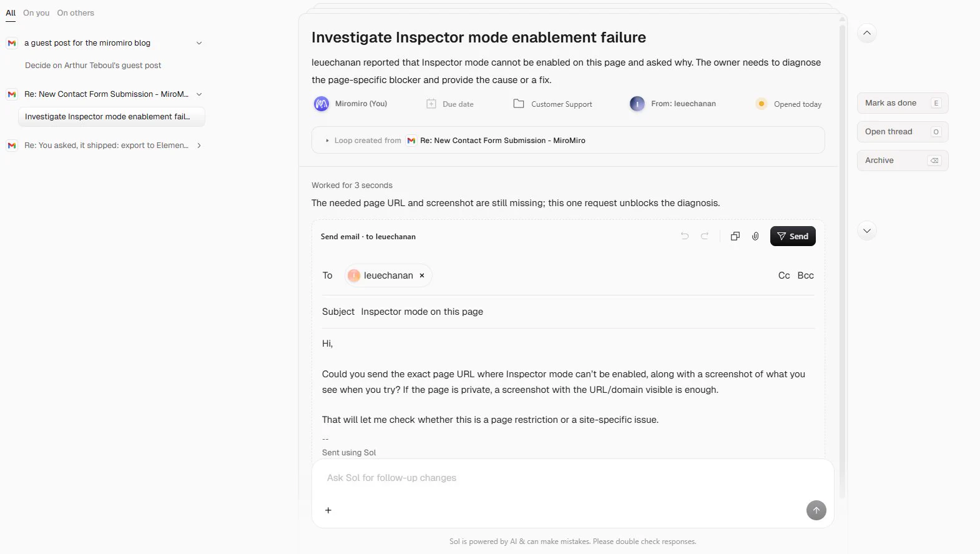Switch to the On you tab

pyautogui.click(x=36, y=13)
